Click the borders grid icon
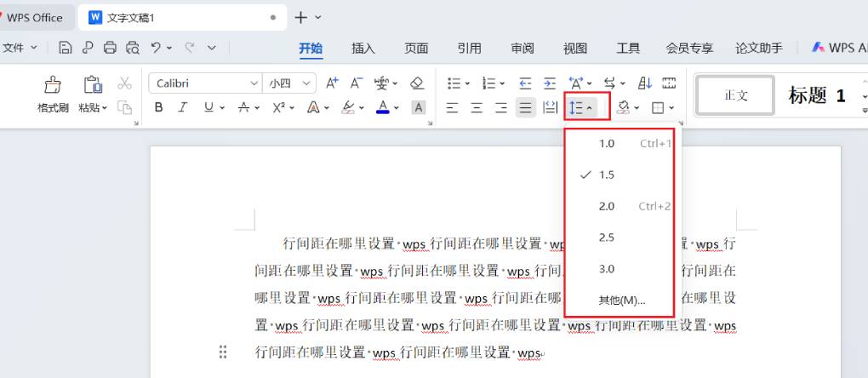Image resolution: width=868 pixels, height=378 pixels. pyautogui.click(x=658, y=108)
